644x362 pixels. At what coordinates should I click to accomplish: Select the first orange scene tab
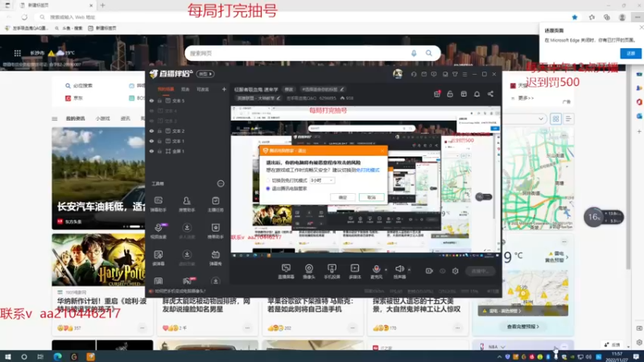tap(166, 89)
